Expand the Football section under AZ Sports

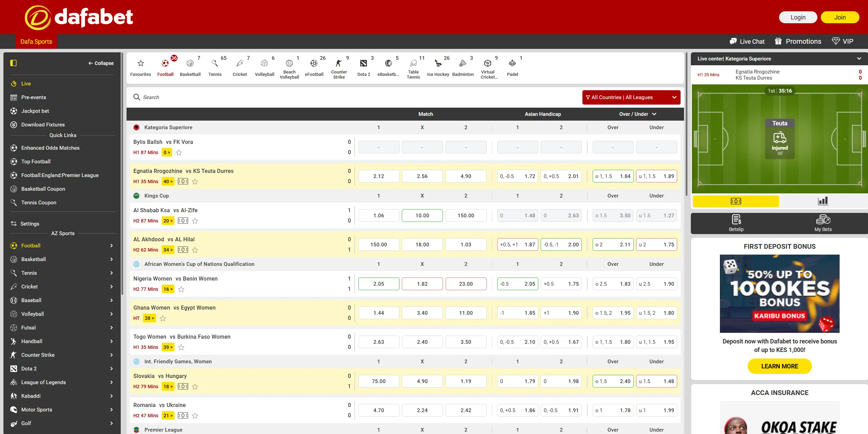[x=111, y=245]
